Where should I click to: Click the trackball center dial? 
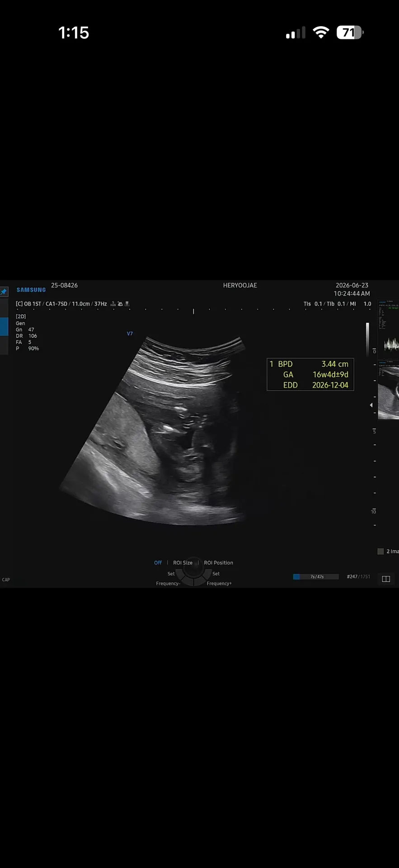point(193,570)
